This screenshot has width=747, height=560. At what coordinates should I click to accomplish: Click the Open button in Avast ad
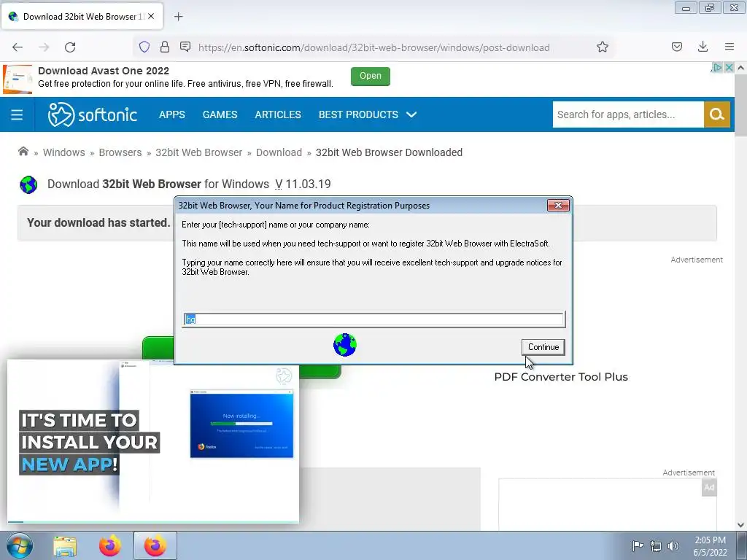coord(370,76)
